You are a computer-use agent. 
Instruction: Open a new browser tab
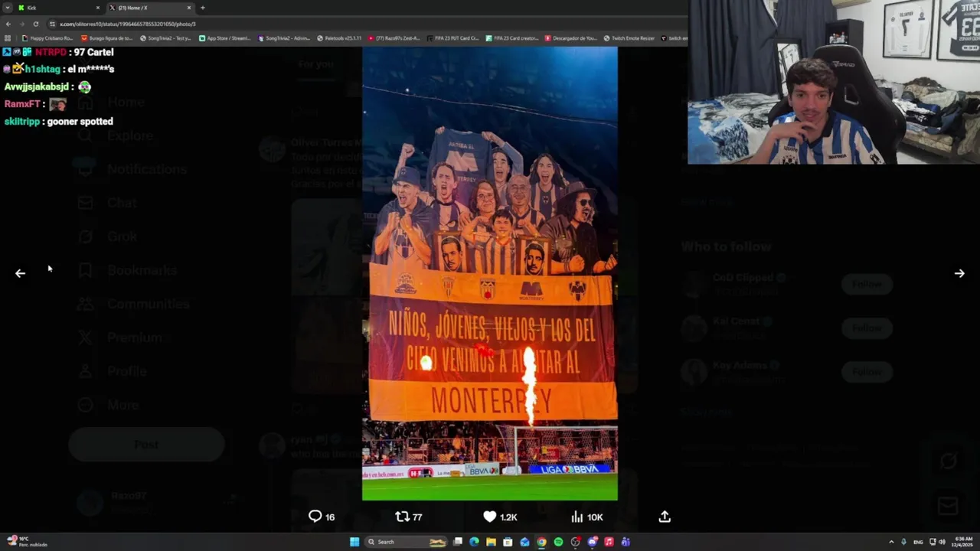pos(203,8)
